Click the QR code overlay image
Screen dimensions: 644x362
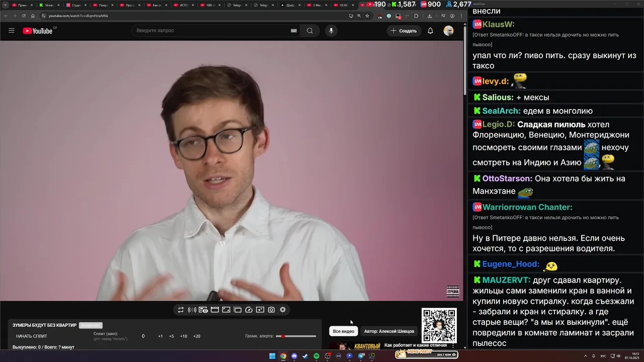pyautogui.click(x=439, y=325)
